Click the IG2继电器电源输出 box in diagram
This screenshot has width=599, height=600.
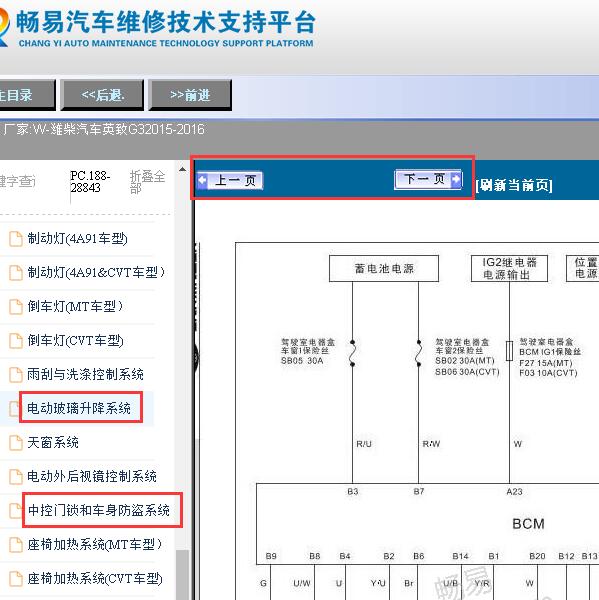(509, 269)
